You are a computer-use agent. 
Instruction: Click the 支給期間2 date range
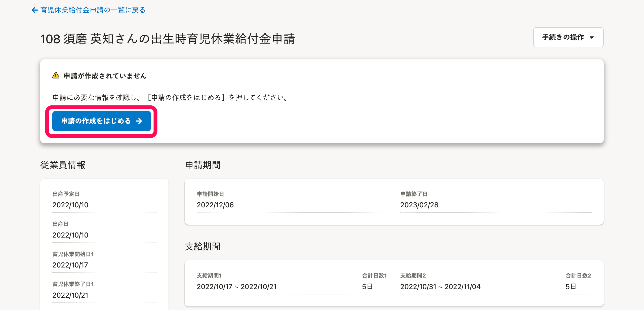[x=440, y=287]
